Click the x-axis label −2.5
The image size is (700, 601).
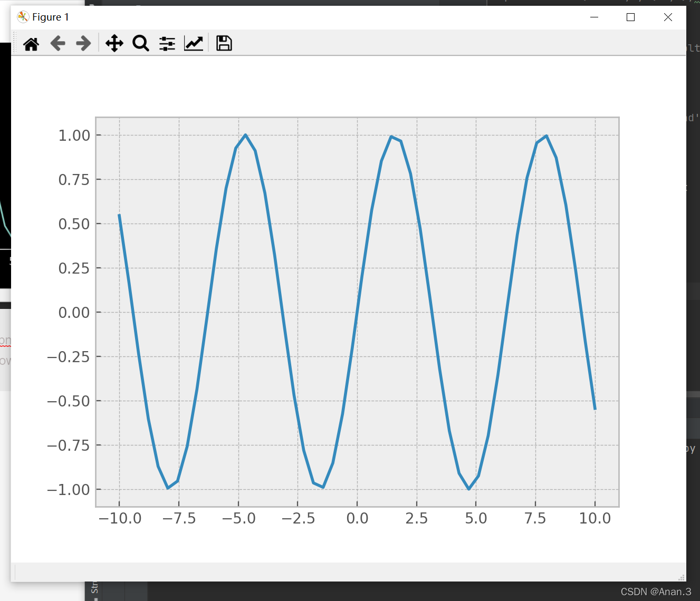click(298, 518)
